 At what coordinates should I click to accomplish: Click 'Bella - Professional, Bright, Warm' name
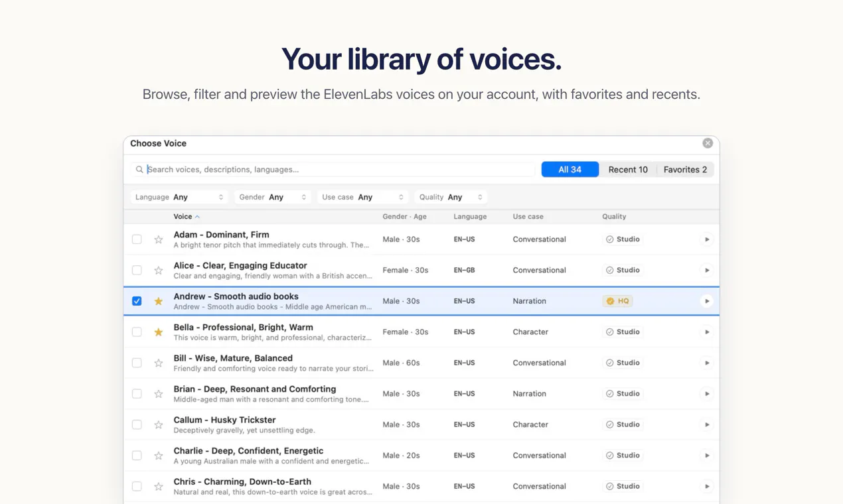(x=243, y=328)
